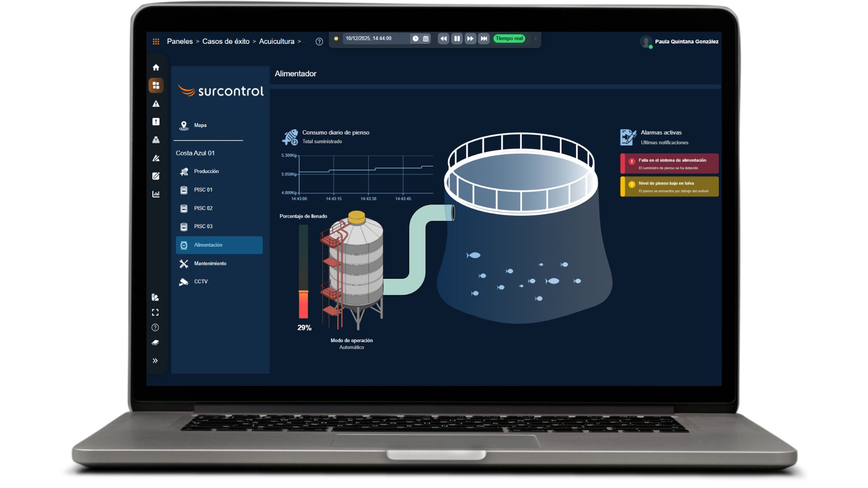Open the apps grid menu icon
The image size is (868, 488).
point(156,42)
